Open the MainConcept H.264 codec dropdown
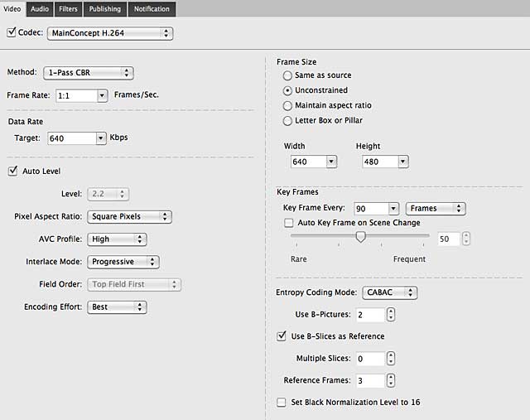 tap(110, 33)
